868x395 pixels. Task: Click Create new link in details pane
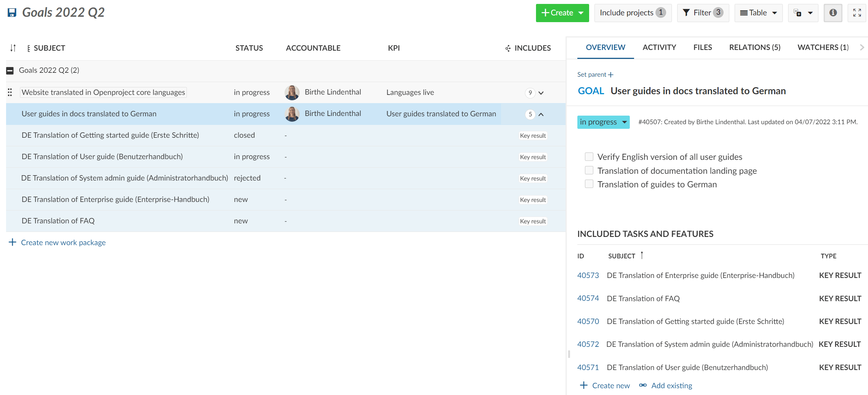point(611,386)
